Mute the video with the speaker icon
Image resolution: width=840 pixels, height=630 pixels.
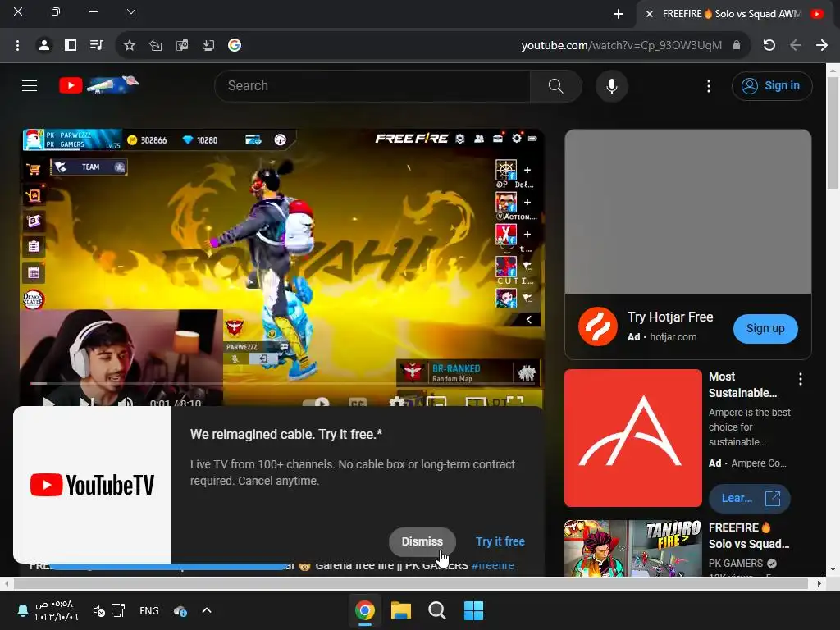126,402
